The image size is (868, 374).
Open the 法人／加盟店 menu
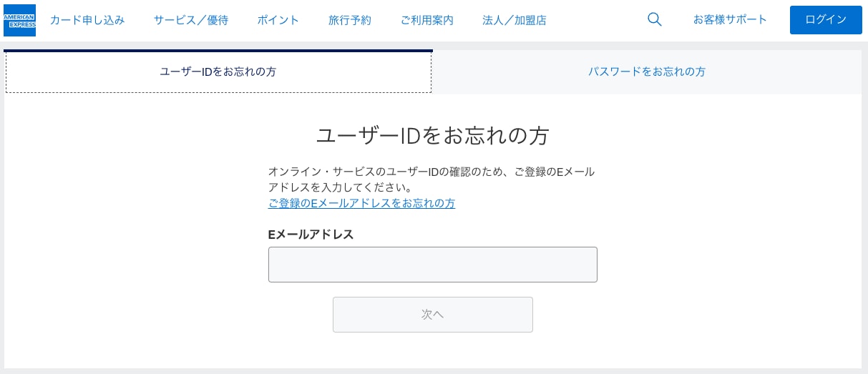point(515,20)
